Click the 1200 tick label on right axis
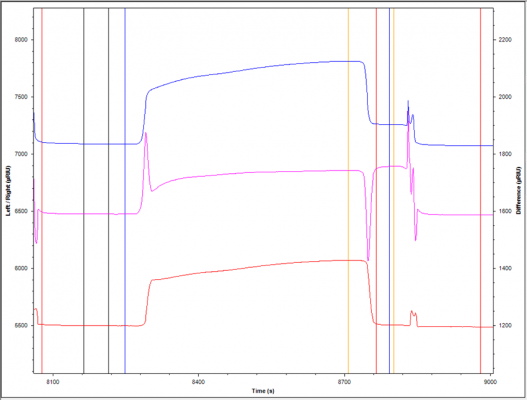The width and height of the screenshot is (527, 400). click(x=505, y=325)
